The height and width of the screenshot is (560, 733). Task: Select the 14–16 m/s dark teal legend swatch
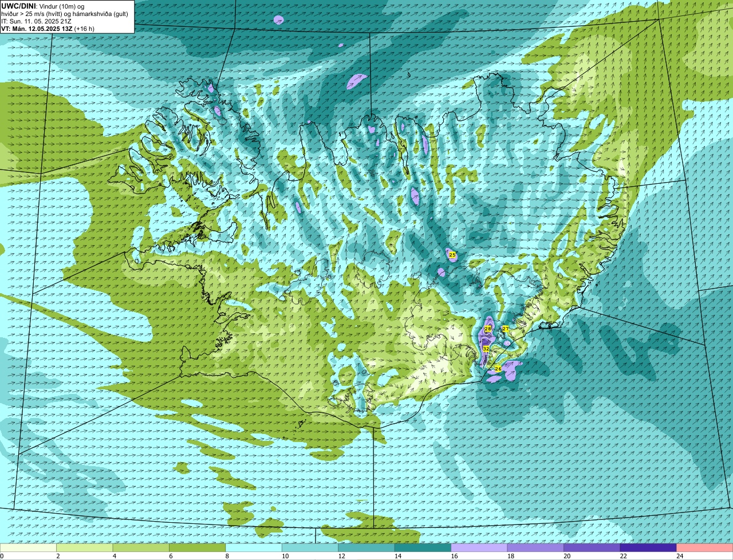click(x=423, y=547)
